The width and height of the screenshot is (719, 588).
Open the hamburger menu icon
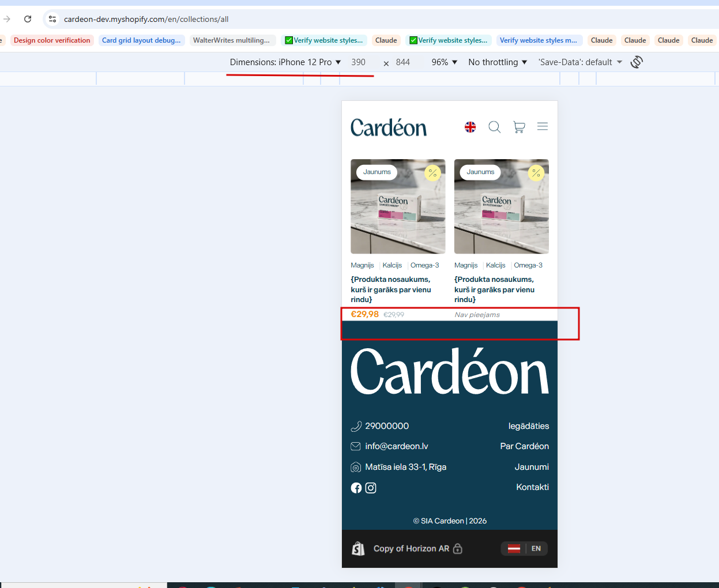pyautogui.click(x=543, y=126)
